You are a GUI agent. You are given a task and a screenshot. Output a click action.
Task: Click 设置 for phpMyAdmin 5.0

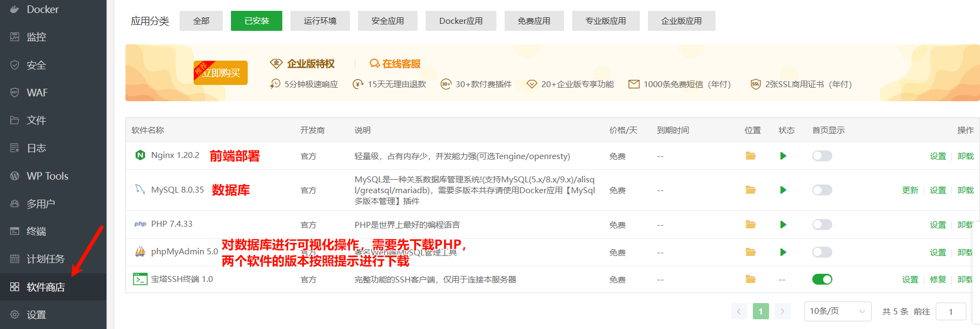[x=938, y=252]
